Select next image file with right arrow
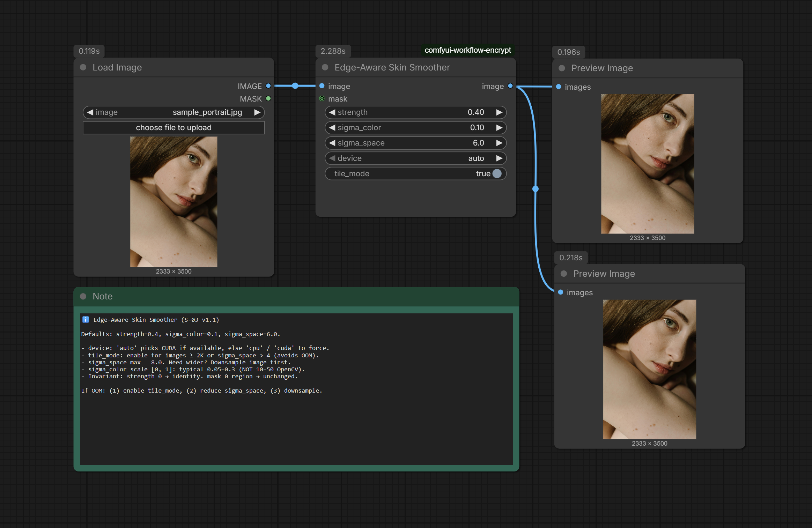The image size is (812, 528). coord(257,112)
